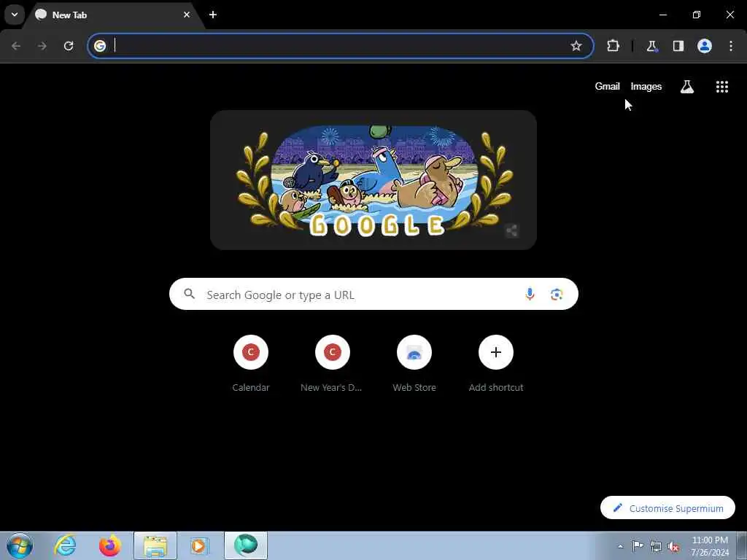This screenshot has height=560, width=747.
Task: Open Search Labs flask on page
Action: click(x=687, y=87)
